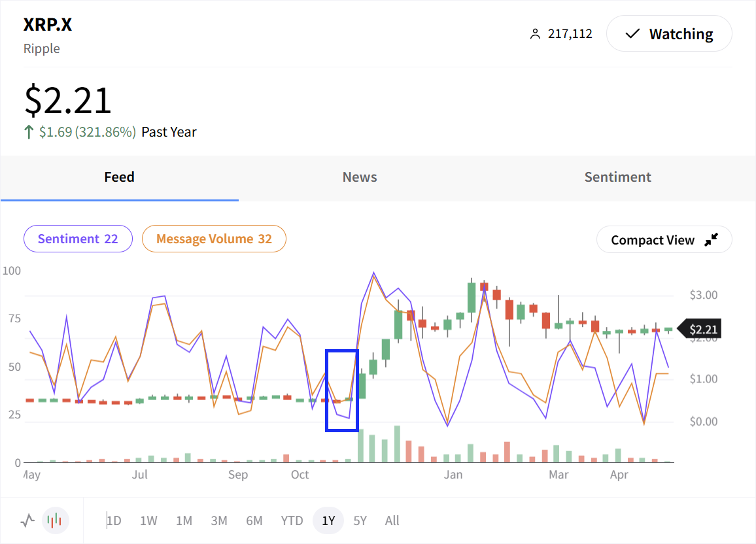The image size is (756, 544).
Task: Open the News tab
Action: click(x=360, y=177)
